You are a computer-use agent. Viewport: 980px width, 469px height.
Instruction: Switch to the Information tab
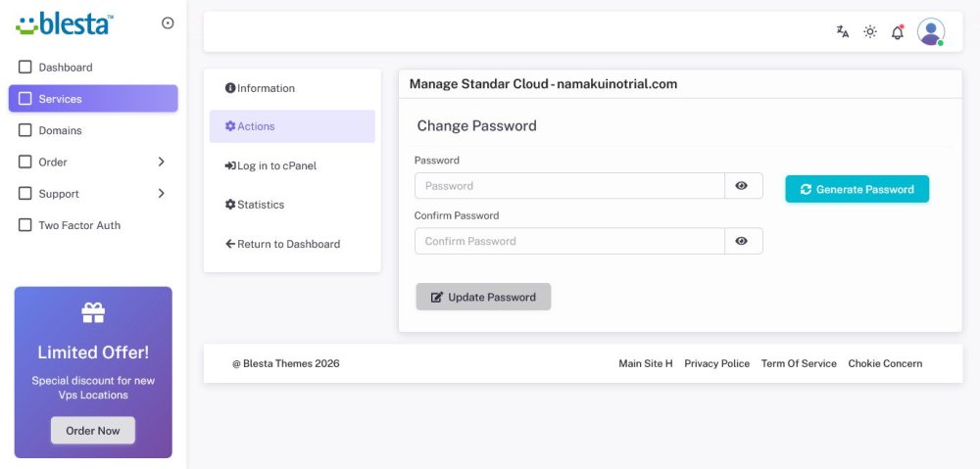tap(265, 88)
